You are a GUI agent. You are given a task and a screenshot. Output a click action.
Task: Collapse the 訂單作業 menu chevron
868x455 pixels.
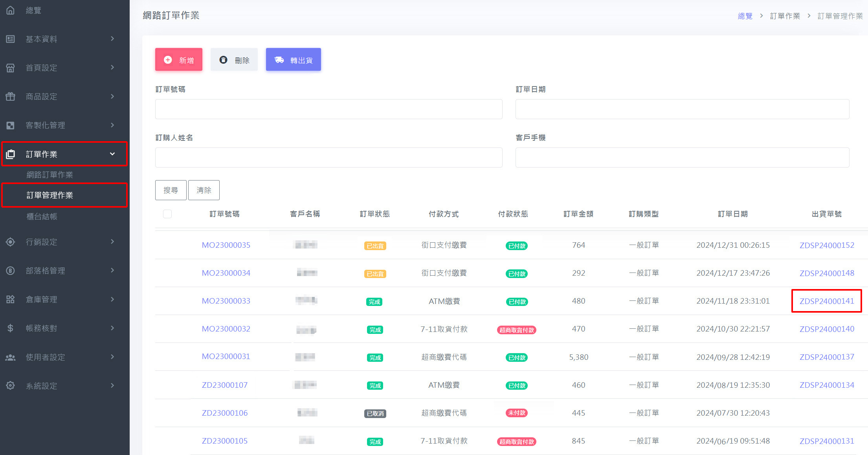(x=112, y=154)
